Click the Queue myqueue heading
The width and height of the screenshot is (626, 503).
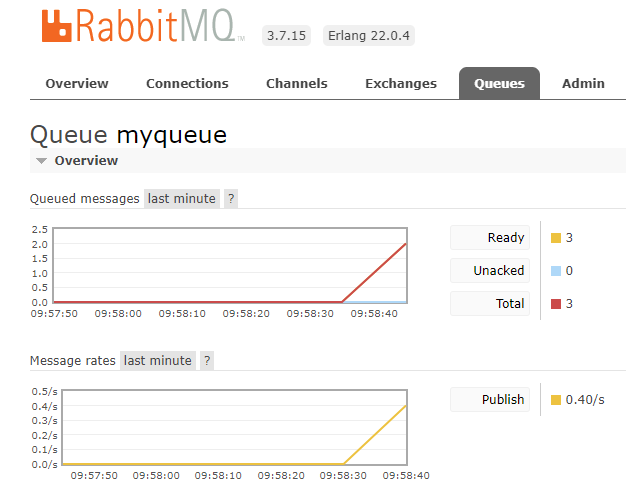129,135
